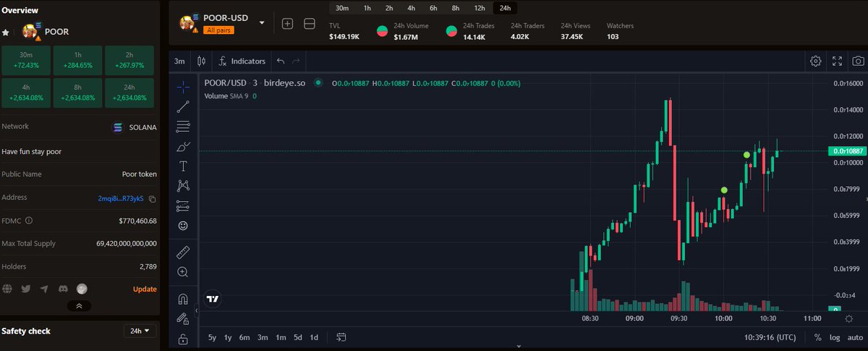Select the trend line drawing tool
The height and width of the screenshot is (351, 868).
(x=183, y=107)
